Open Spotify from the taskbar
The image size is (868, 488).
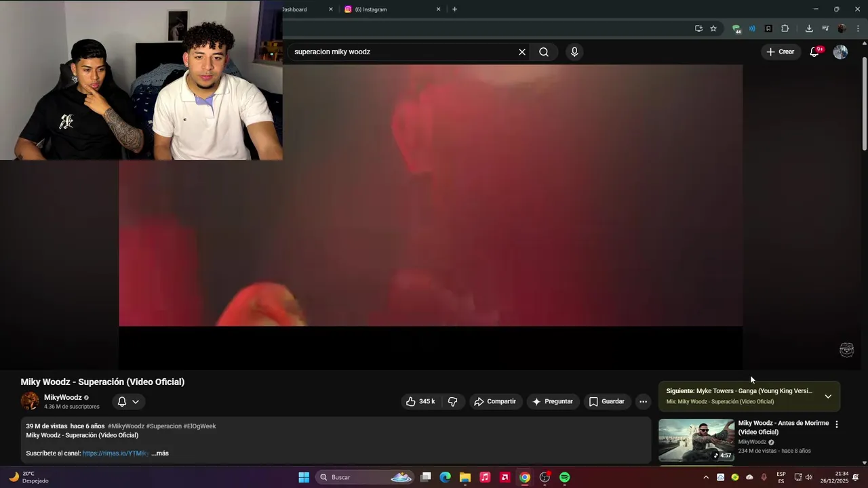click(565, 477)
